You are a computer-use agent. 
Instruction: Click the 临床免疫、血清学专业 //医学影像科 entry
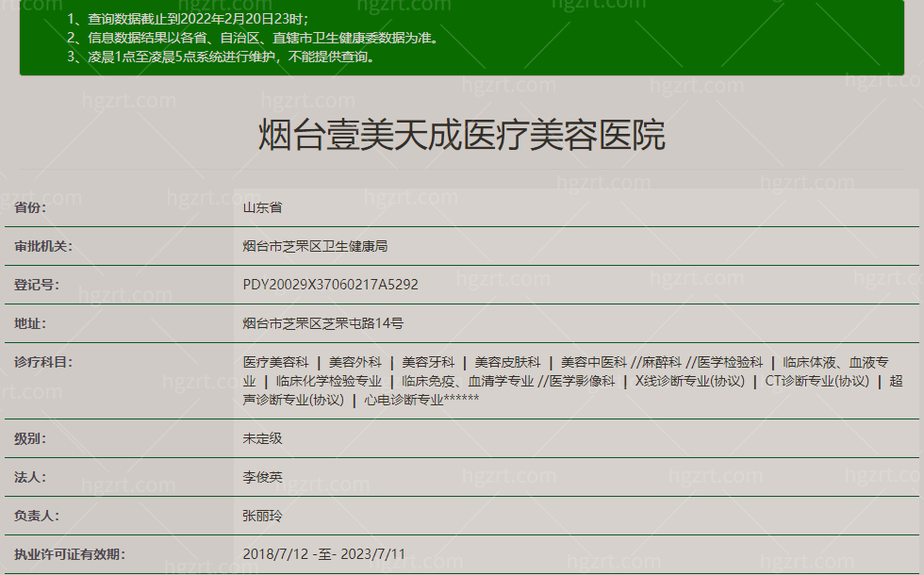pyautogui.click(x=508, y=381)
